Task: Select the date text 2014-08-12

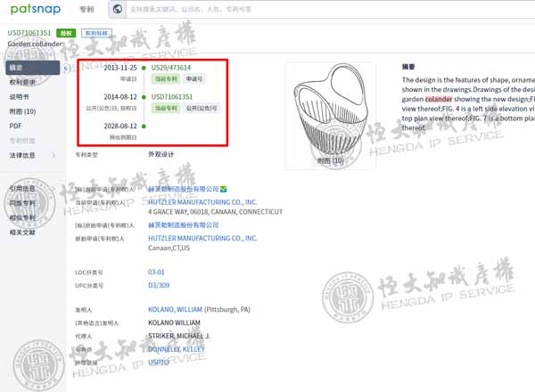Action: point(120,97)
